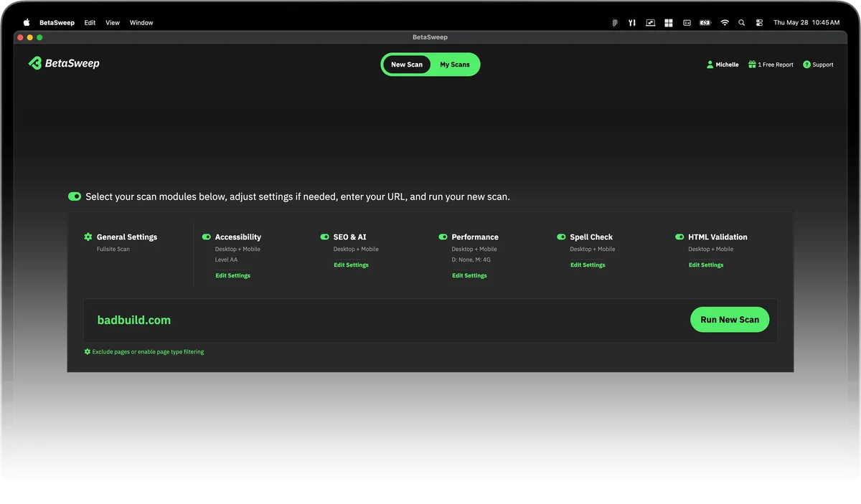861x504 pixels.
Task: Click the Run New Scan button
Action: click(730, 320)
